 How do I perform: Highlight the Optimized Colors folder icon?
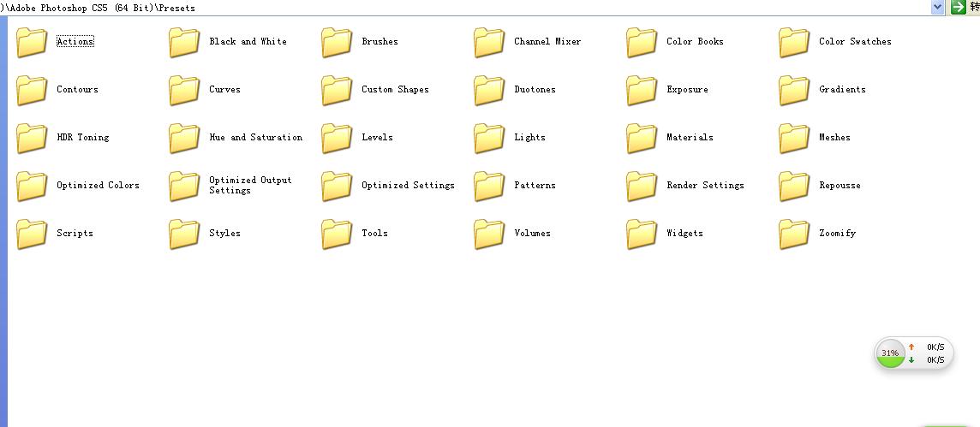[x=32, y=187]
